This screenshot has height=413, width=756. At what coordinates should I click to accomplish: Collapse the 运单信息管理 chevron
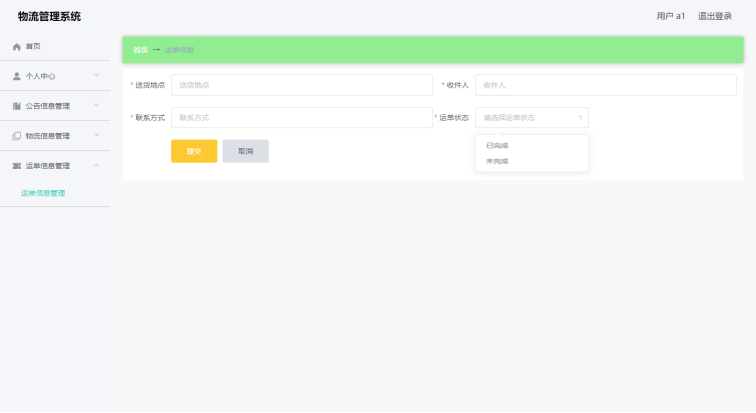coord(96,165)
